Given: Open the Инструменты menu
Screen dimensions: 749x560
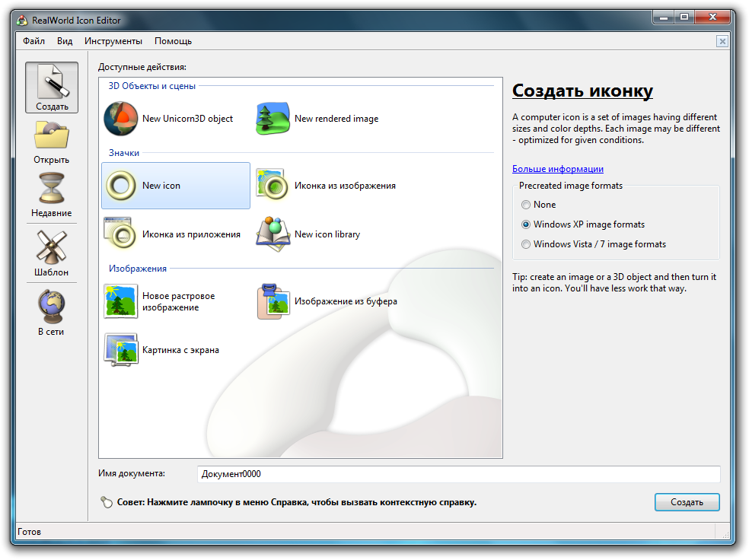Looking at the screenshot, I should (x=113, y=41).
